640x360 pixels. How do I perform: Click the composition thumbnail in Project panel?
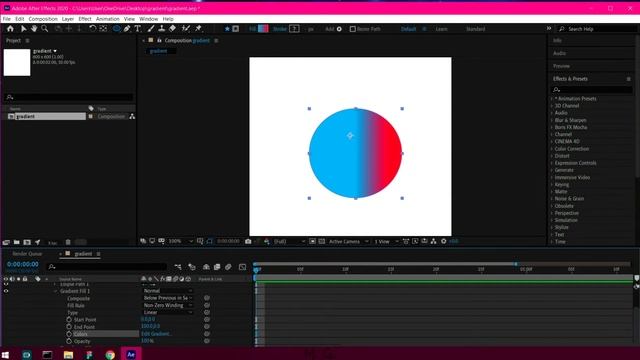tap(17, 62)
